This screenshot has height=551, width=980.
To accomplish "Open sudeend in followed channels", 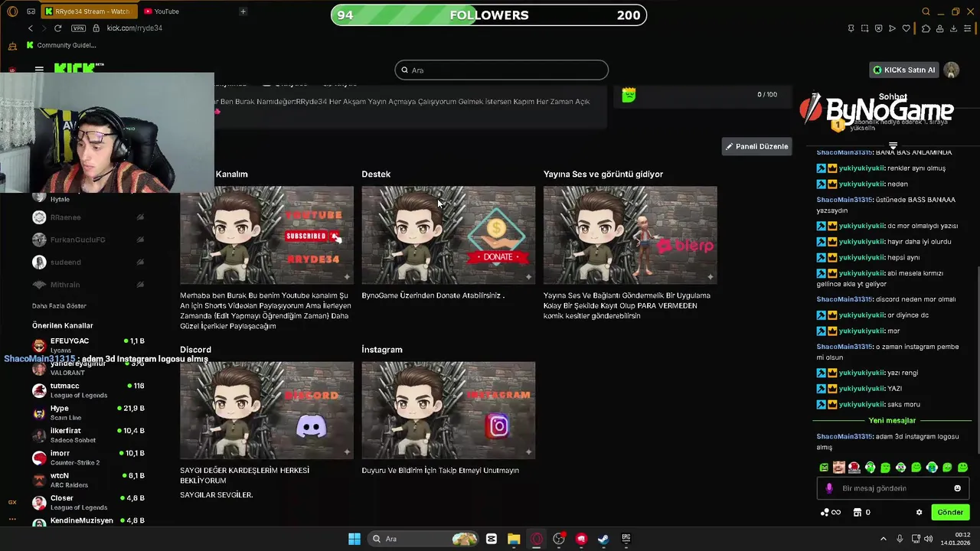I will 88,262.
